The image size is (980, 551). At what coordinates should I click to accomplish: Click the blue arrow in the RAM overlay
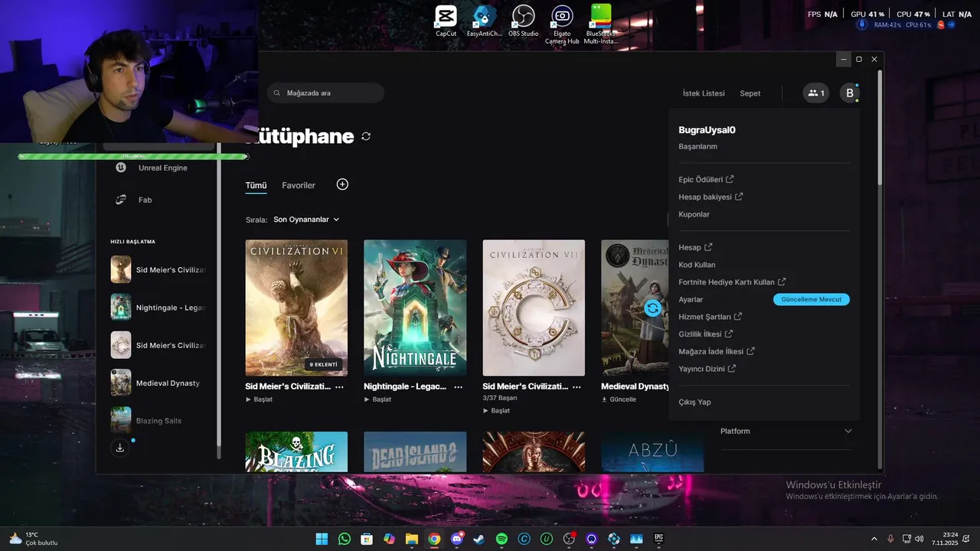pos(952,24)
